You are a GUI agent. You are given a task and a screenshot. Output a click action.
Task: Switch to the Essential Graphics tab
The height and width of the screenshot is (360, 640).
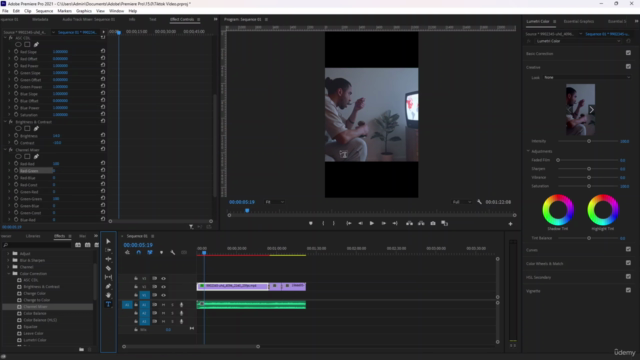[578, 21]
